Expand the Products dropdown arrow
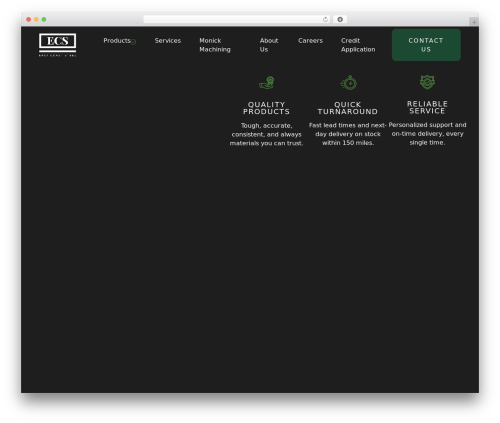The width and height of the screenshot is (500, 423). [133, 42]
